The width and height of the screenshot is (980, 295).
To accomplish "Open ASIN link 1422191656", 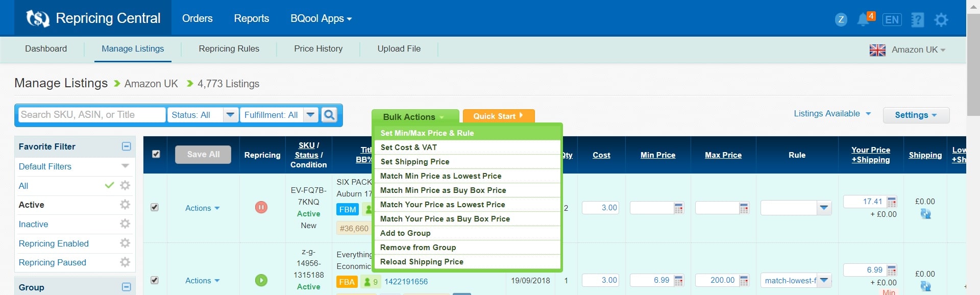I will [406, 281].
